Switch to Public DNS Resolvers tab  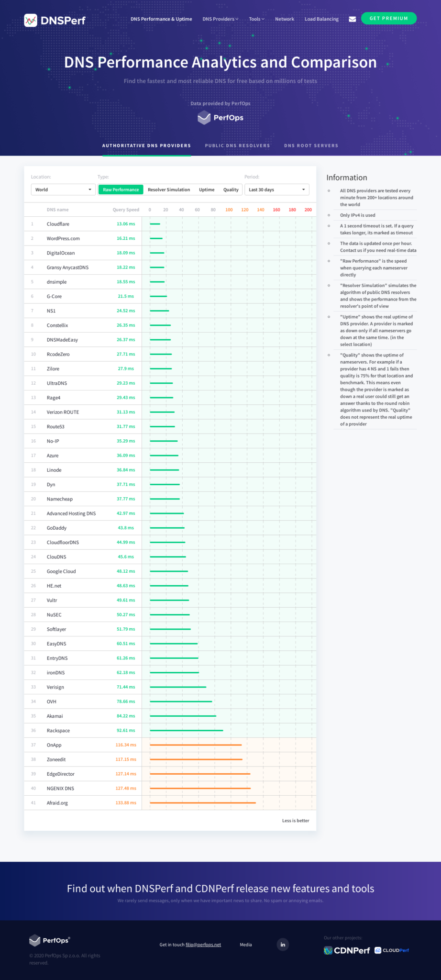pyautogui.click(x=237, y=145)
